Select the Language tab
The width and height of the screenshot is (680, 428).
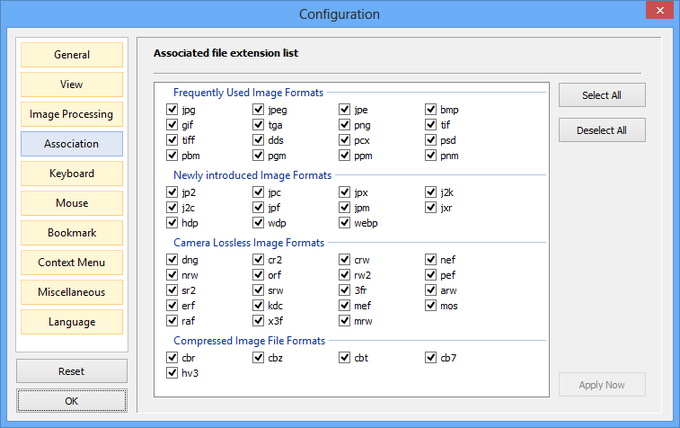coord(72,322)
